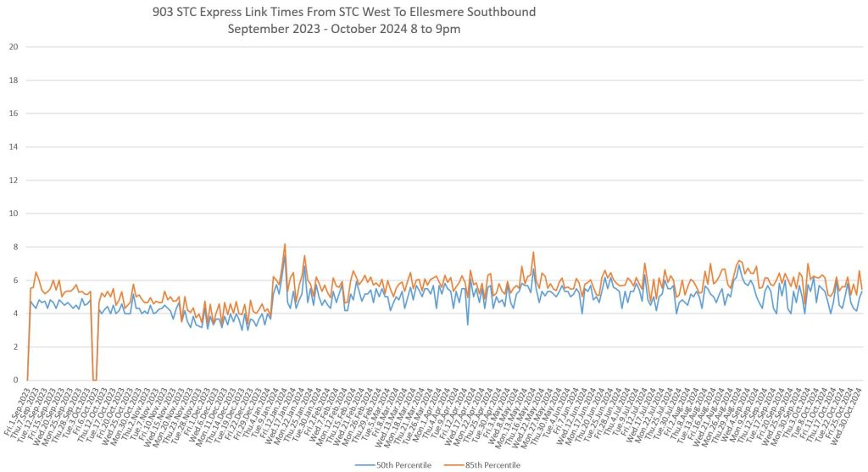Click the y-axis value 0

pos(14,380)
